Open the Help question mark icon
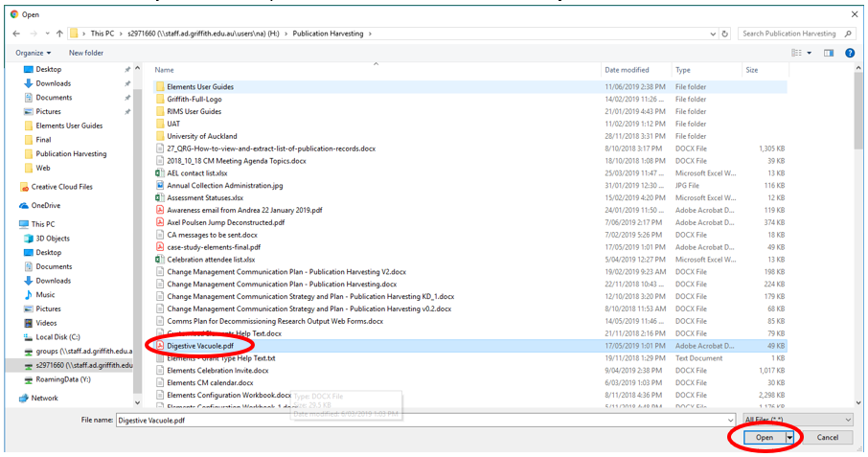This screenshot has width=868, height=457. click(849, 53)
